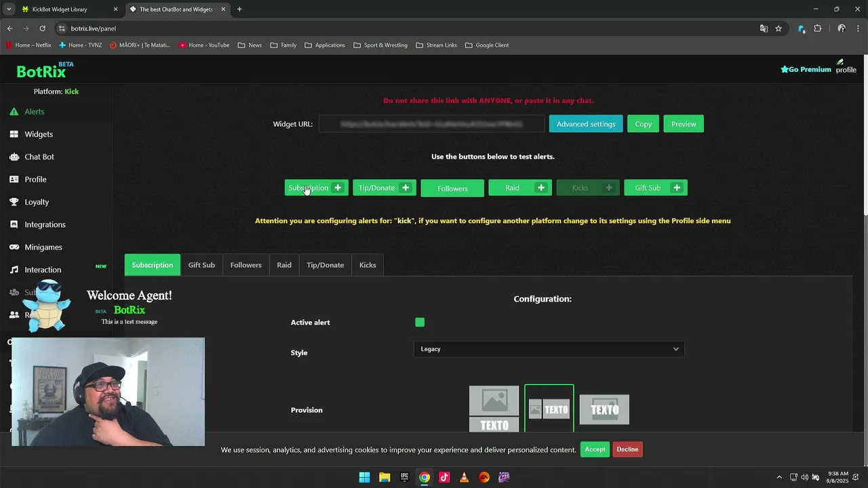Switch to the Raid configuration tab
The image size is (868, 488).
(x=284, y=265)
